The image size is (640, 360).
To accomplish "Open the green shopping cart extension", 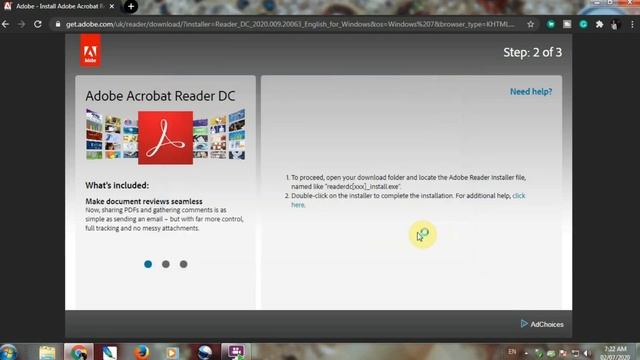I will tap(551, 24).
